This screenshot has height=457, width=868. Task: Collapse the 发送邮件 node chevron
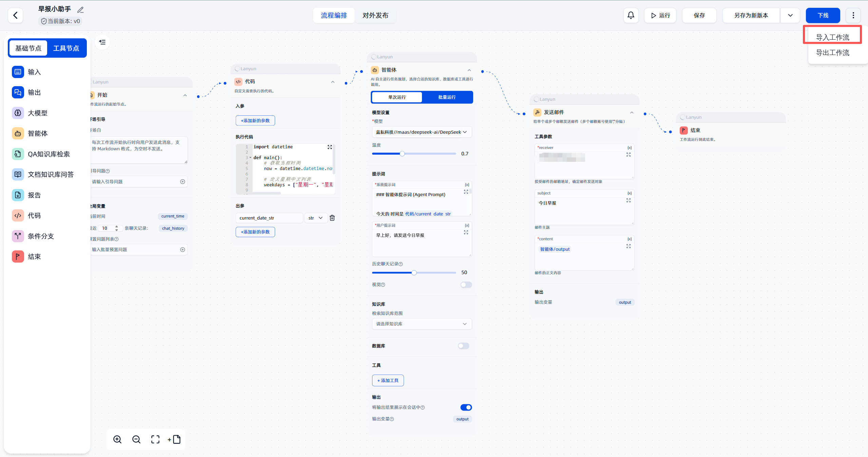pyautogui.click(x=632, y=112)
